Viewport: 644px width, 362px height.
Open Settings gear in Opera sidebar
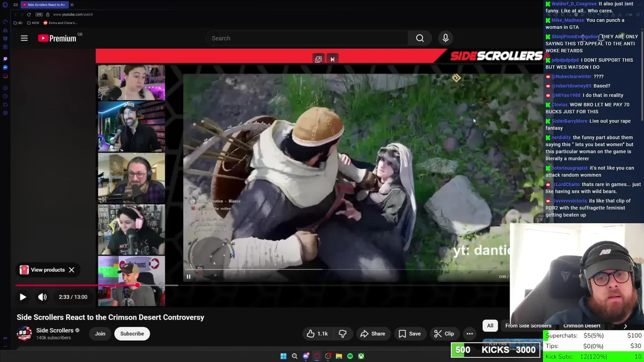[5, 113]
